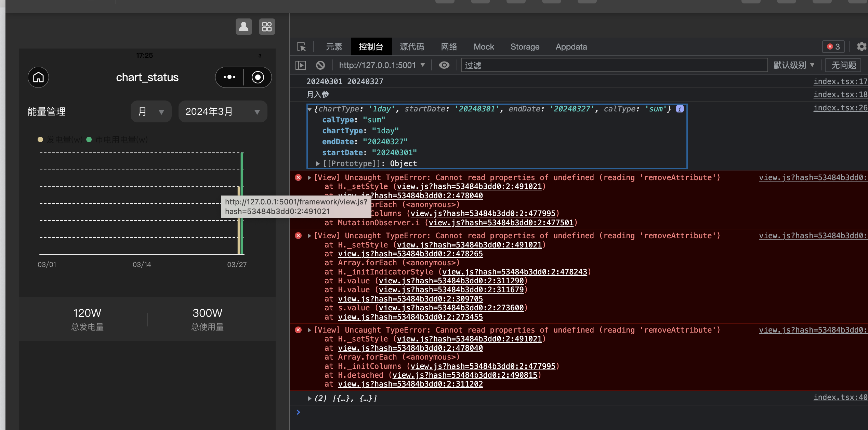Screen dimensions: 868x430
Task: Collapse the logged chartType object
Action: [x=310, y=109]
